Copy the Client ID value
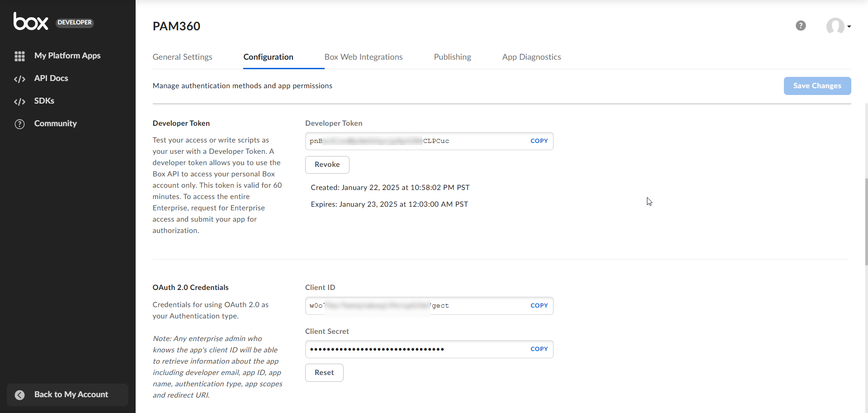The image size is (868, 413). 539,305
